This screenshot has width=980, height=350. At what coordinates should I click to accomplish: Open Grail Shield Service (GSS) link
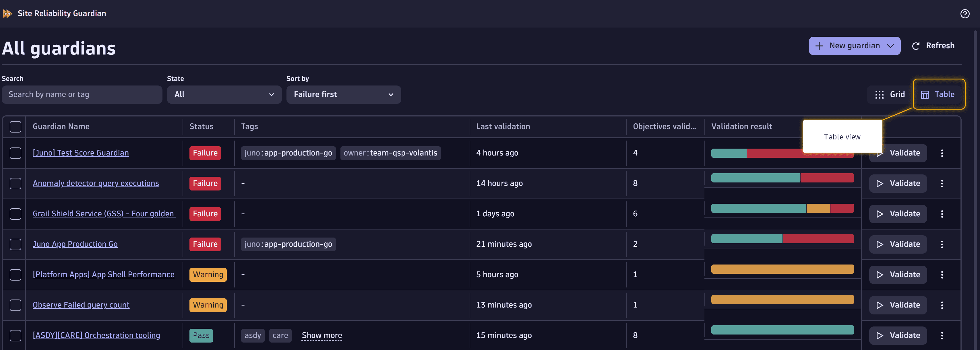coord(104,214)
